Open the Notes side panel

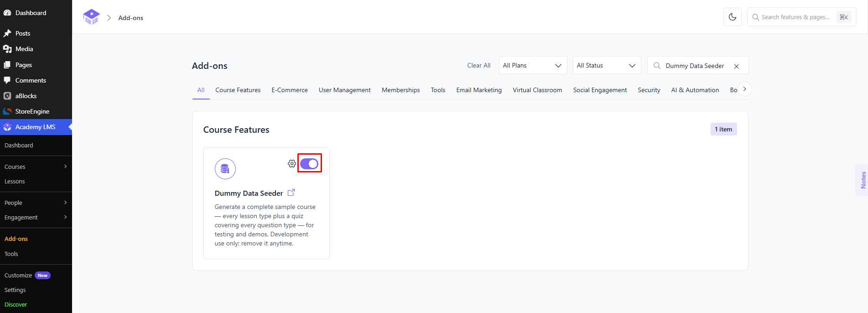862,180
